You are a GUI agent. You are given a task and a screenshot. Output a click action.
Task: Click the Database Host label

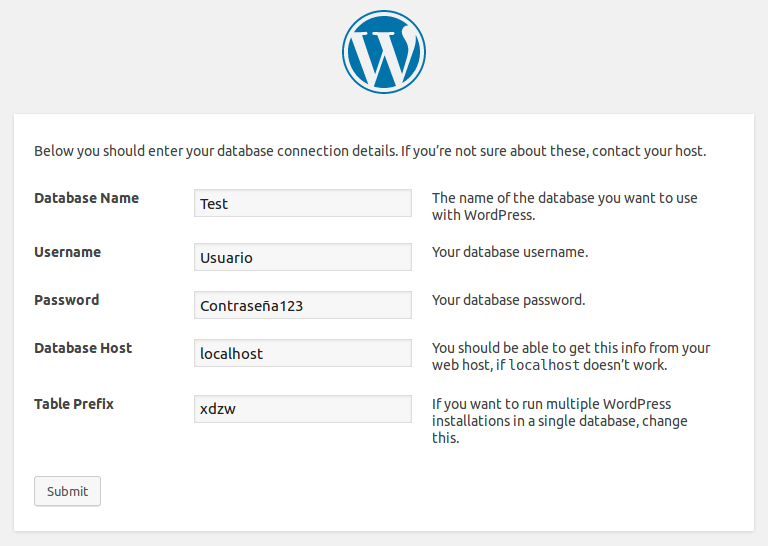(x=83, y=348)
